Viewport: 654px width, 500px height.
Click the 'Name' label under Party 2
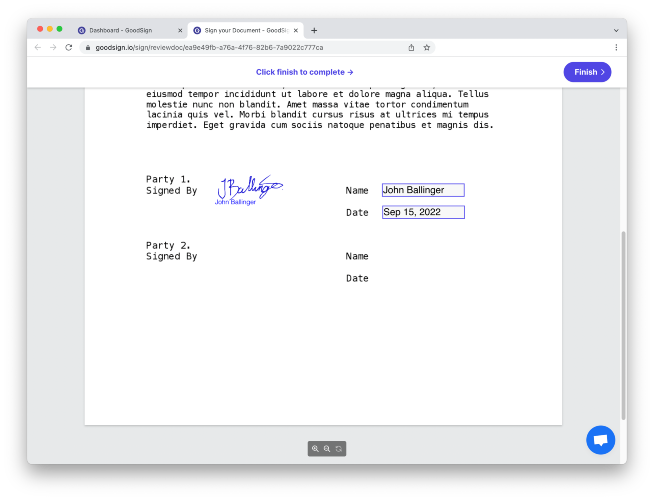point(357,256)
